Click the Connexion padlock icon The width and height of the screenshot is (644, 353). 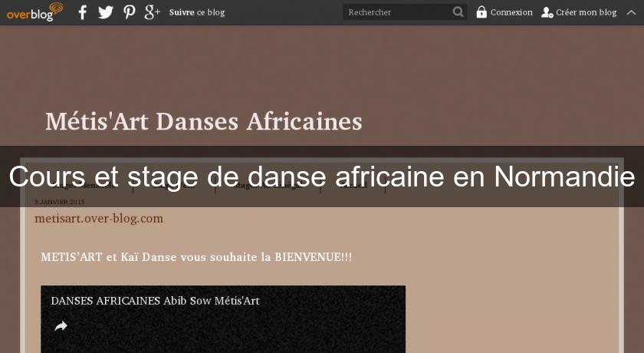[x=481, y=12]
